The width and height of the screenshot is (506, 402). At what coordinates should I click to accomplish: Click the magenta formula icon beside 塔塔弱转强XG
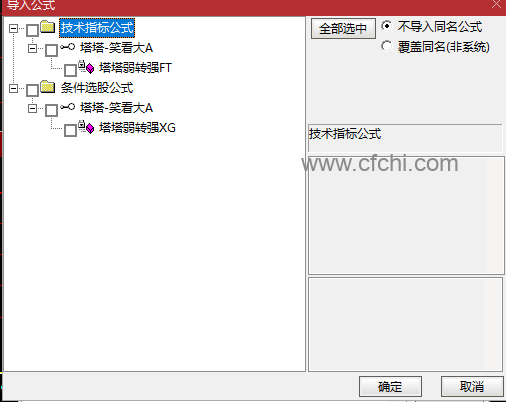87,127
